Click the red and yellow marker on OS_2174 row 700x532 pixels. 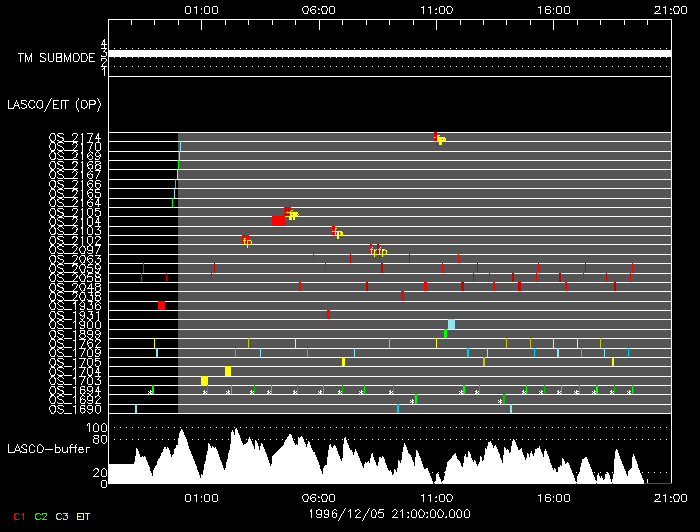(438, 138)
